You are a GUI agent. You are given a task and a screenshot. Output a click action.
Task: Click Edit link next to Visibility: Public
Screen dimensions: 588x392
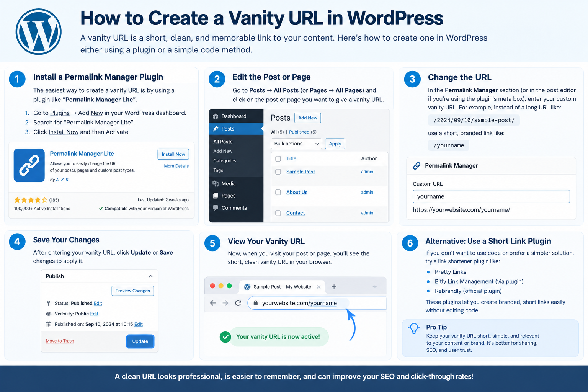tap(94, 314)
